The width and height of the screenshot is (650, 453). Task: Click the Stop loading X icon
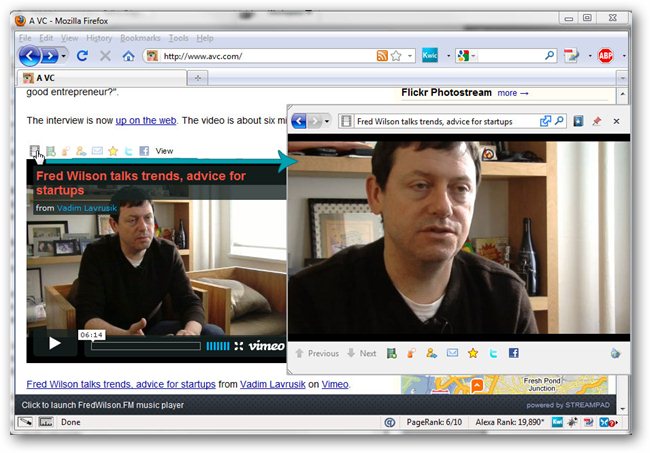(106, 56)
